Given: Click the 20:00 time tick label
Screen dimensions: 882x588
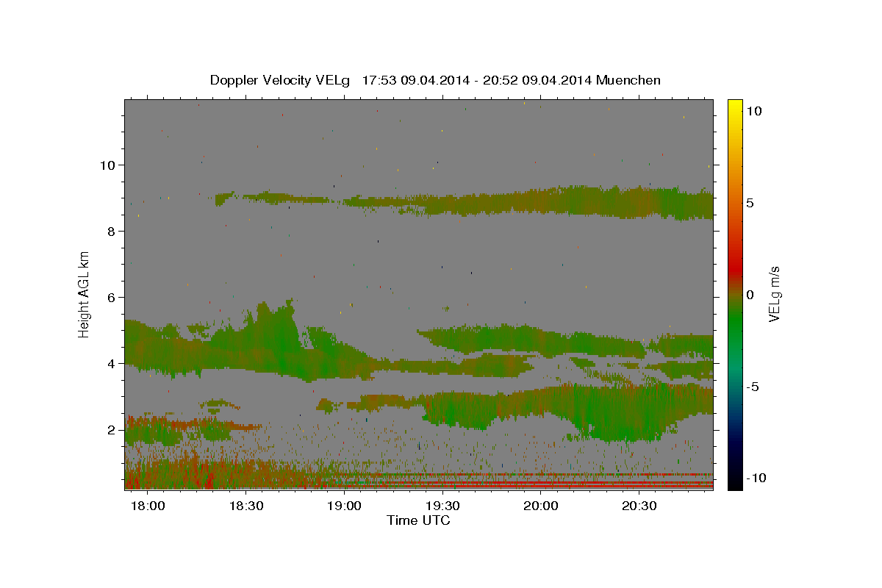Looking at the screenshot, I should click(x=542, y=506).
